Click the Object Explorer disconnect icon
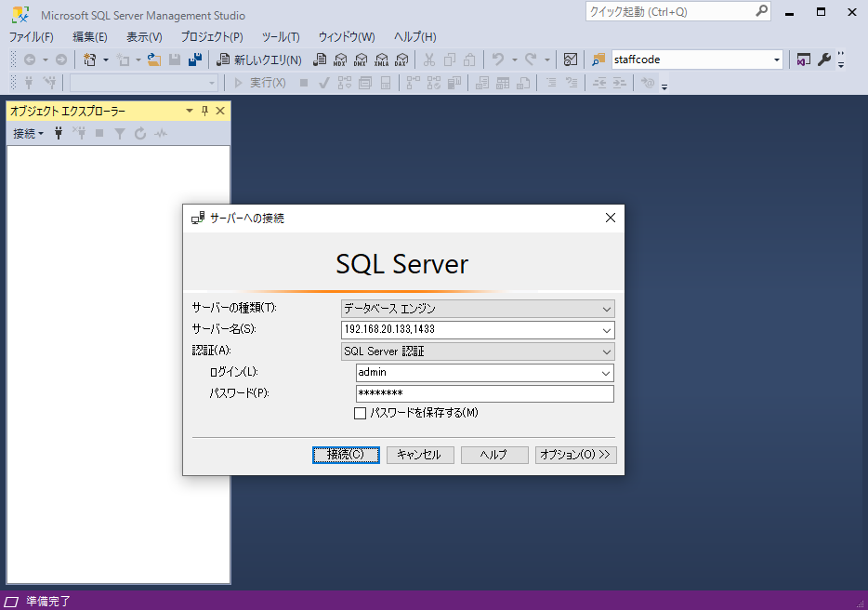This screenshot has width=868, height=610. [x=79, y=133]
